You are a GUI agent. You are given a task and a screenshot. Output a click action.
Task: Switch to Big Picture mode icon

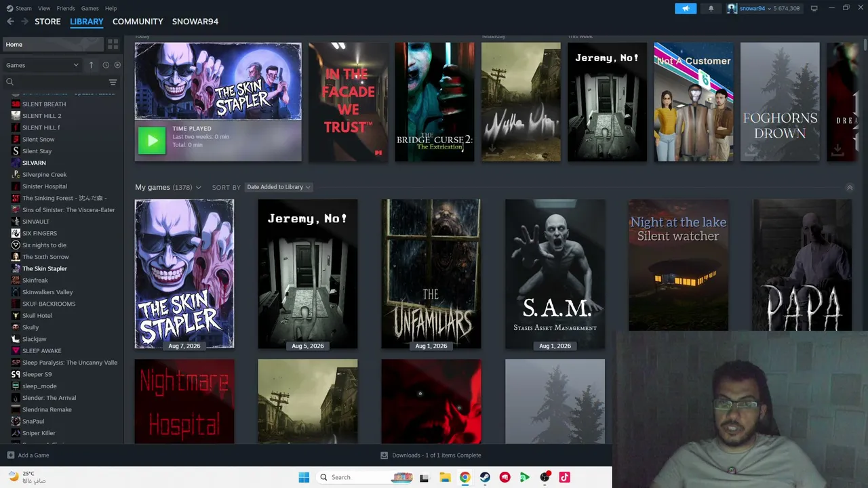point(814,8)
